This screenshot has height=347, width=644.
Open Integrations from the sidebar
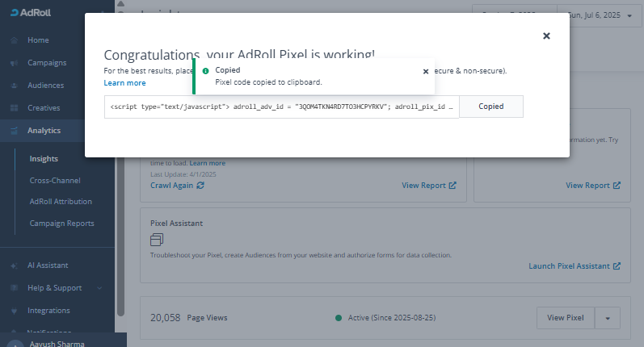click(48, 311)
